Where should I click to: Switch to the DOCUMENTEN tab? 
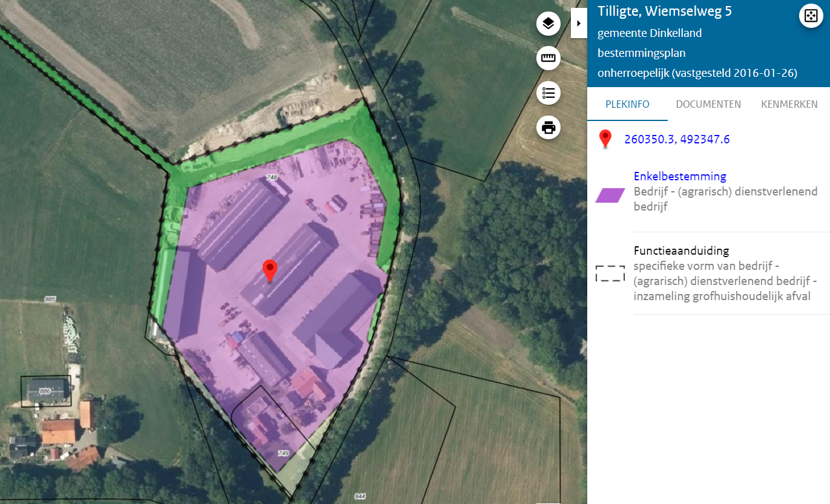[x=708, y=104]
